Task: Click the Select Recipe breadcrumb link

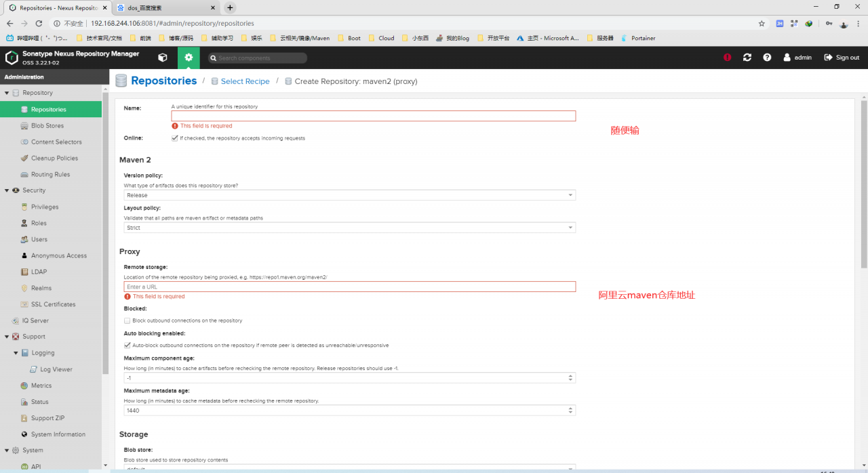Action: pos(245,81)
